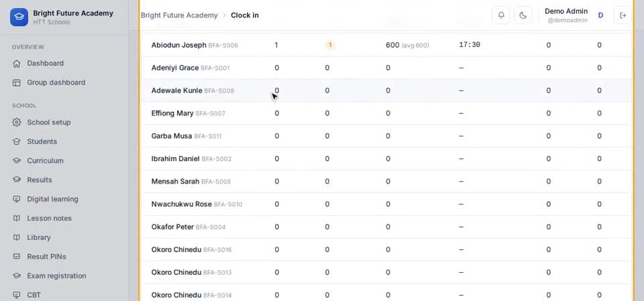This screenshot has height=301, width=644.
Task: Open the Library section
Action: pos(39,237)
